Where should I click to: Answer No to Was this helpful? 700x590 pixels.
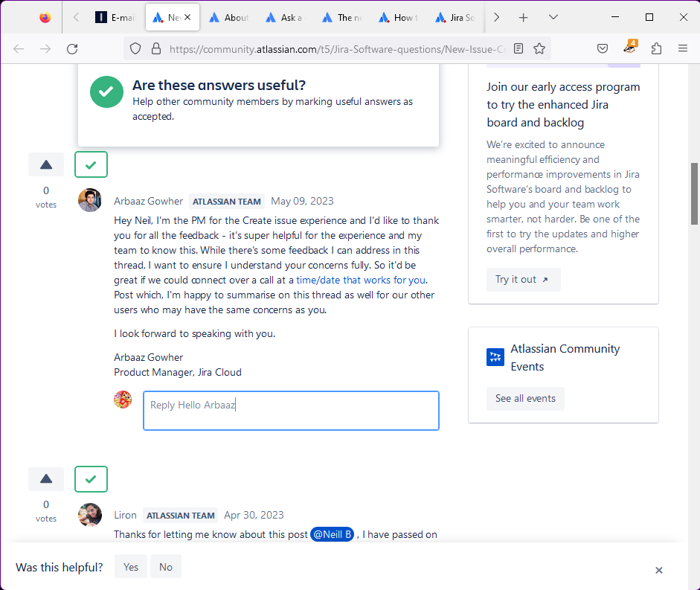(166, 567)
